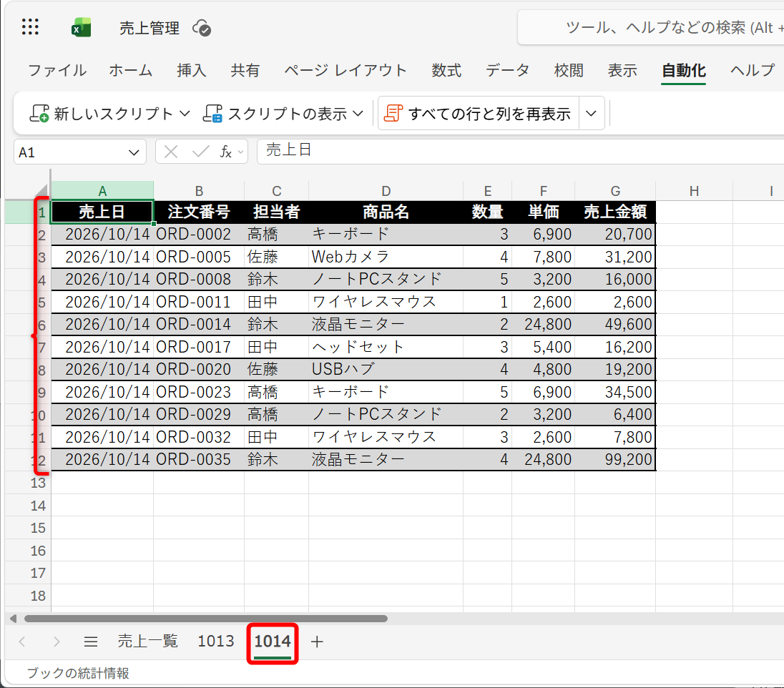The image size is (784, 688).
Task: Click the Excel logo icon
Action: (81, 27)
